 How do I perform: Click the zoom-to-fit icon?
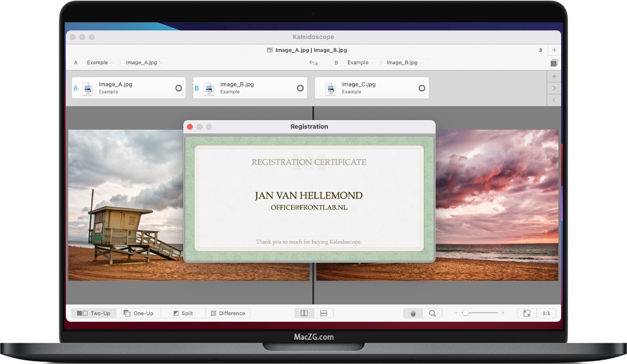pyautogui.click(x=527, y=313)
